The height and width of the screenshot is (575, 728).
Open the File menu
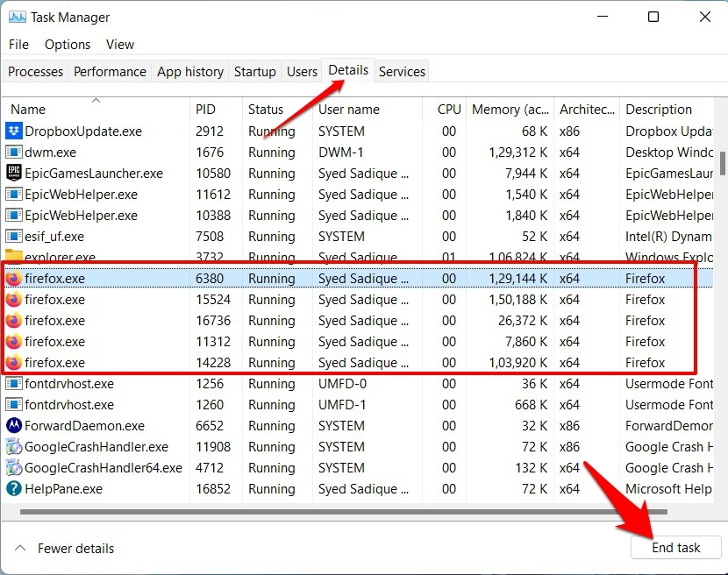click(18, 44)
